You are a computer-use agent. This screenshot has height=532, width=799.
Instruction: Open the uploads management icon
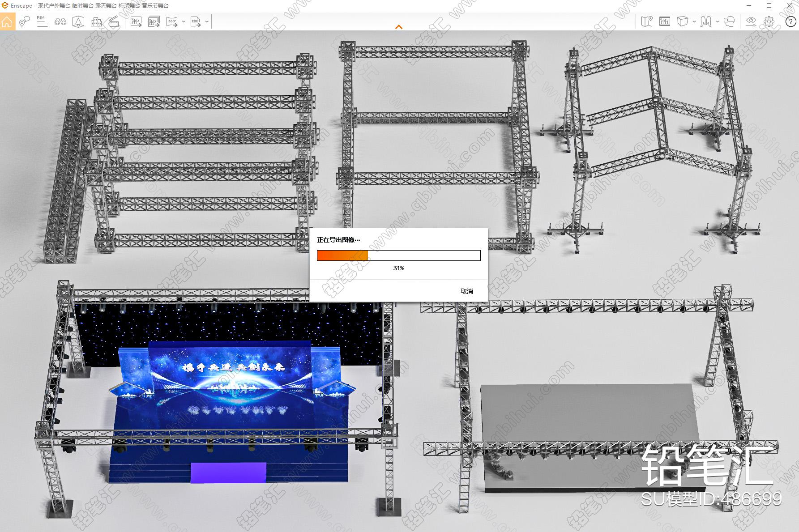[665, 21]
